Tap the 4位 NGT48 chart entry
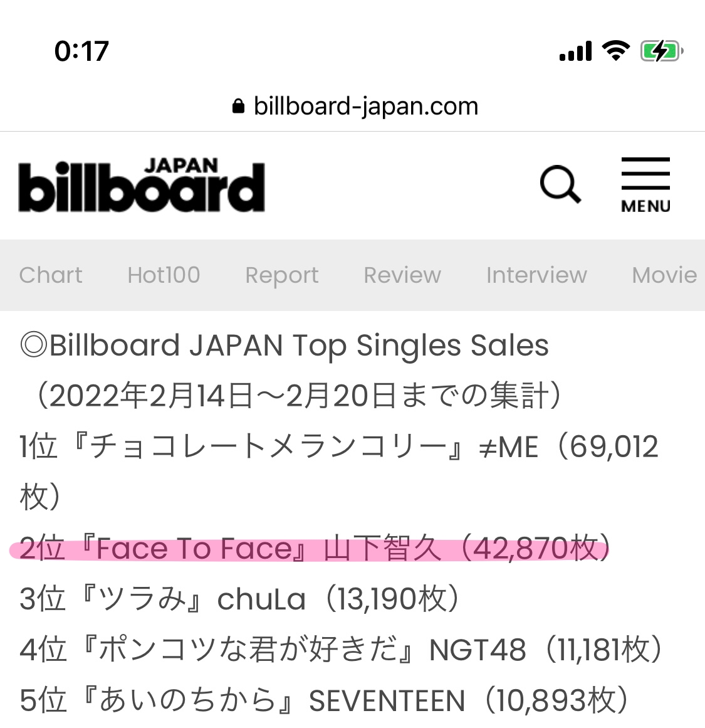Screen dimensions: 705x728 coord(342,650)
